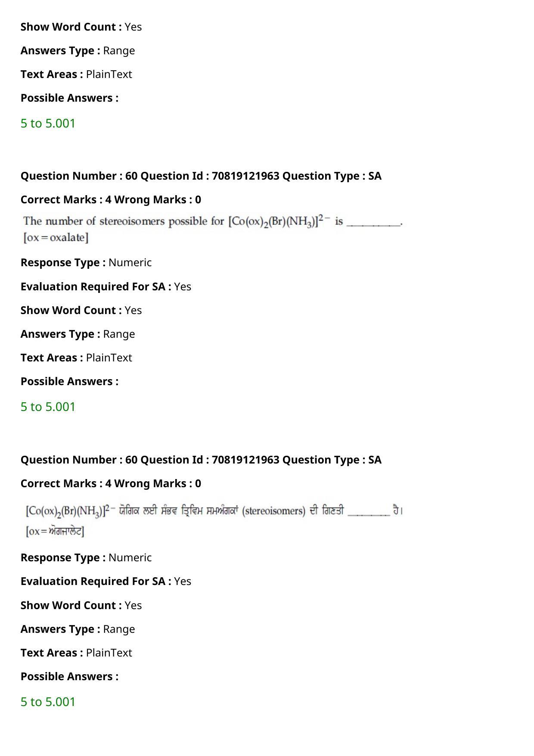Click 'Response Type : Numeric' under Punjabi question

click(x=86, y=557)
